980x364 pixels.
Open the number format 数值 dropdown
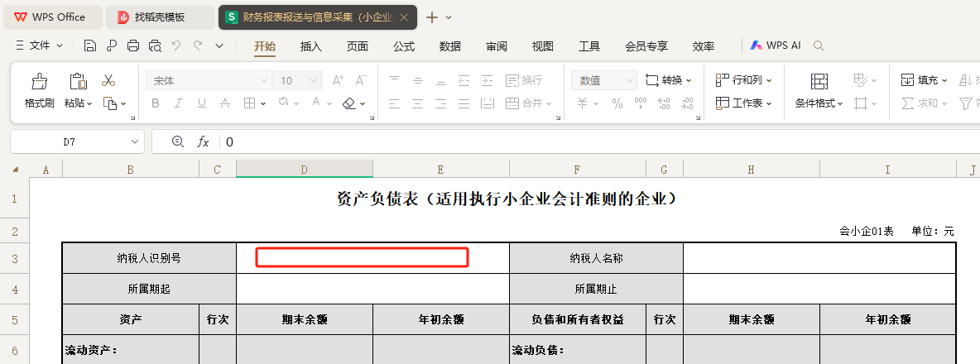pos(629,80)
